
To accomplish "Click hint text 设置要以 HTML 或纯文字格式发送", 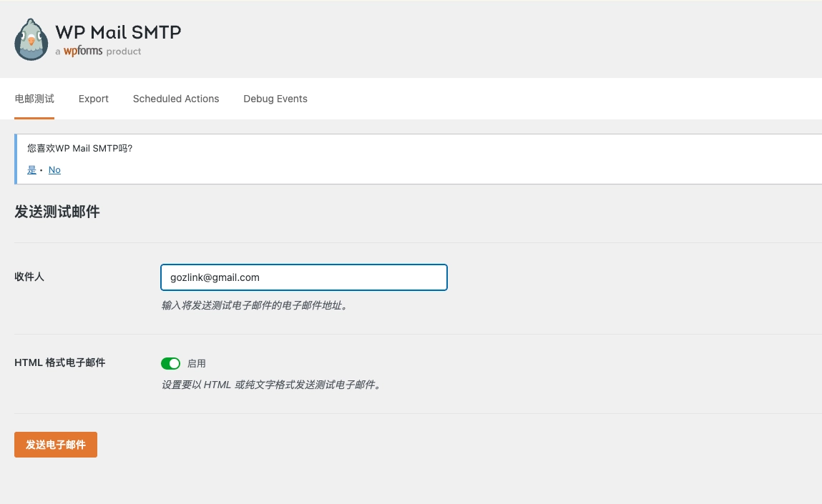I will tap(272, 385).
